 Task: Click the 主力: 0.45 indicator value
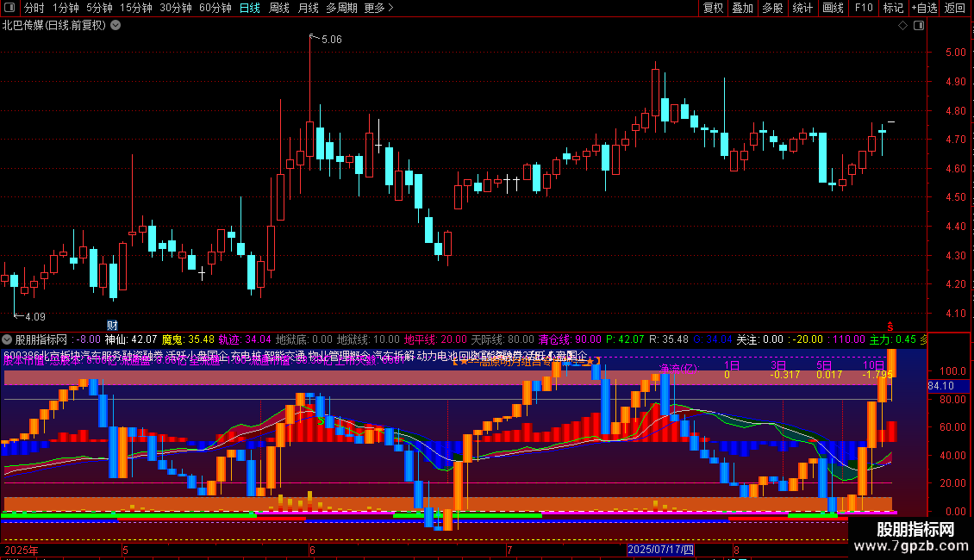893,339
